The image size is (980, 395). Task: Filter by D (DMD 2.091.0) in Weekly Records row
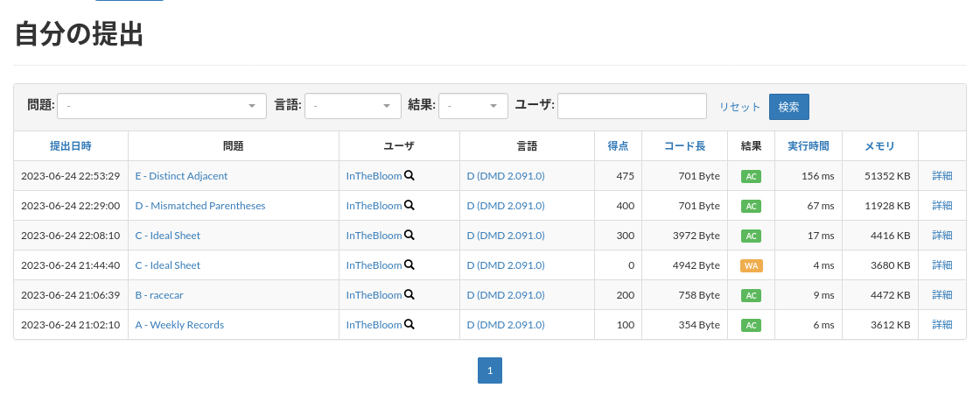[506, 325]
